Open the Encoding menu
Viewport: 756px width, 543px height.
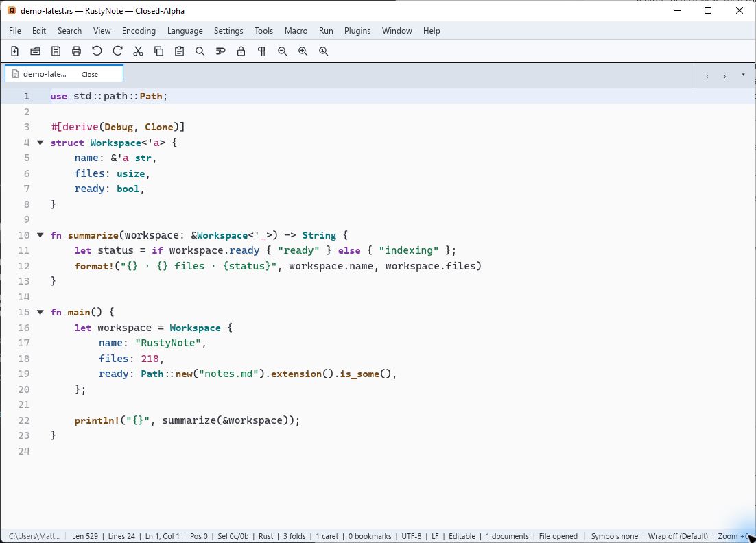click(x=139, y=30)
